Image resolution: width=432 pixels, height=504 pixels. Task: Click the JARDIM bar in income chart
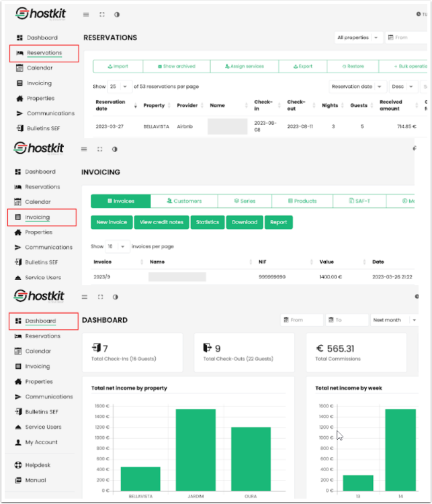click(196, 450)
